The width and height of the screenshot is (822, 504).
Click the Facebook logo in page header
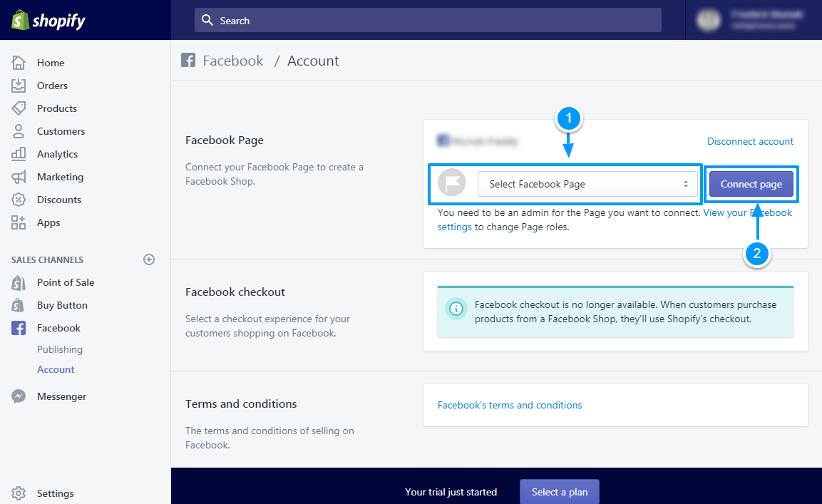click(188, 61)
